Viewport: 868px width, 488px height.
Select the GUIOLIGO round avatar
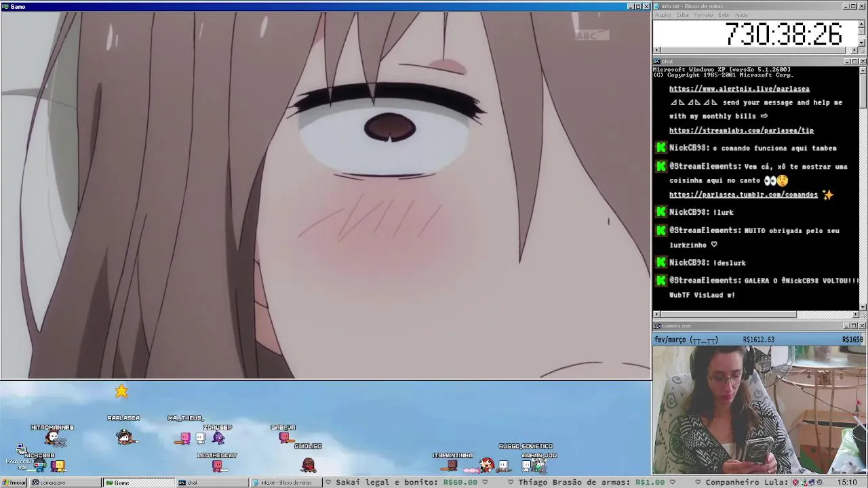(x=309, y=464)
